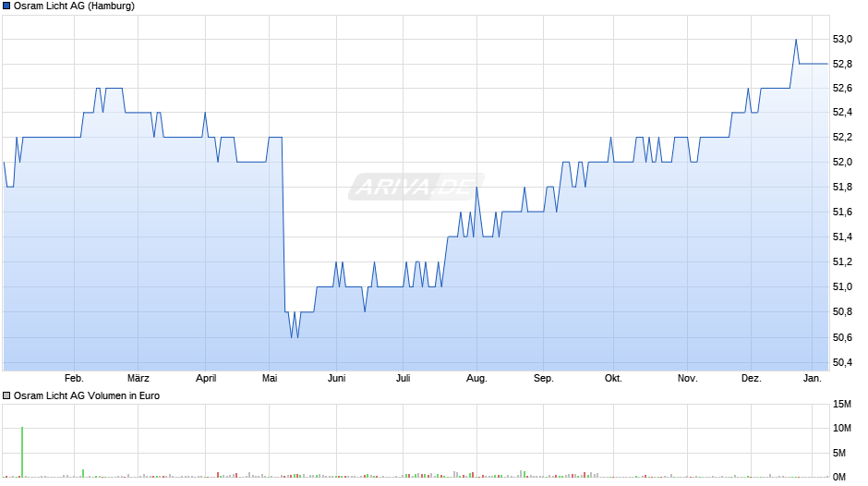Click the 'Okt.' month label
The height and width of the screenshot is (486, 868).
pos(613,378)
